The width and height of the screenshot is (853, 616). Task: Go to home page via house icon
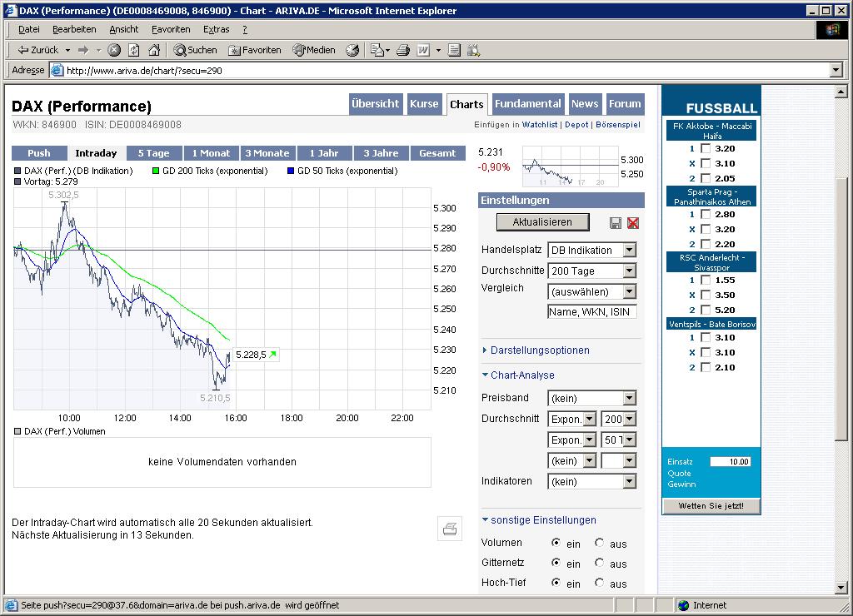(x=154, y=50)
